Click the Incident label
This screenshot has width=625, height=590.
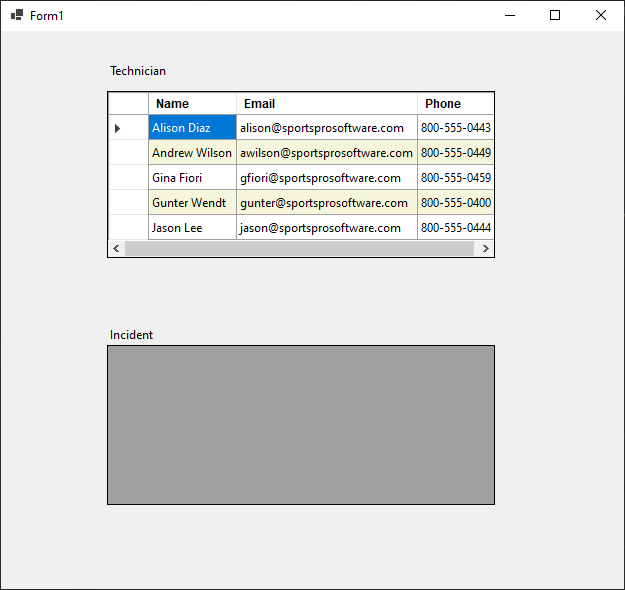click(131, 335)
